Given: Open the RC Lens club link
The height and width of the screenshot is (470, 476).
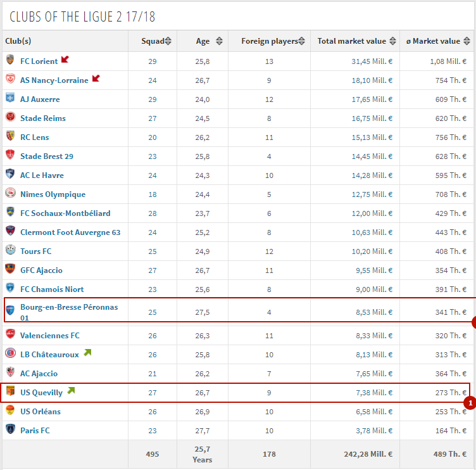Looking at the screenshot, I should (x=35, y=137).
